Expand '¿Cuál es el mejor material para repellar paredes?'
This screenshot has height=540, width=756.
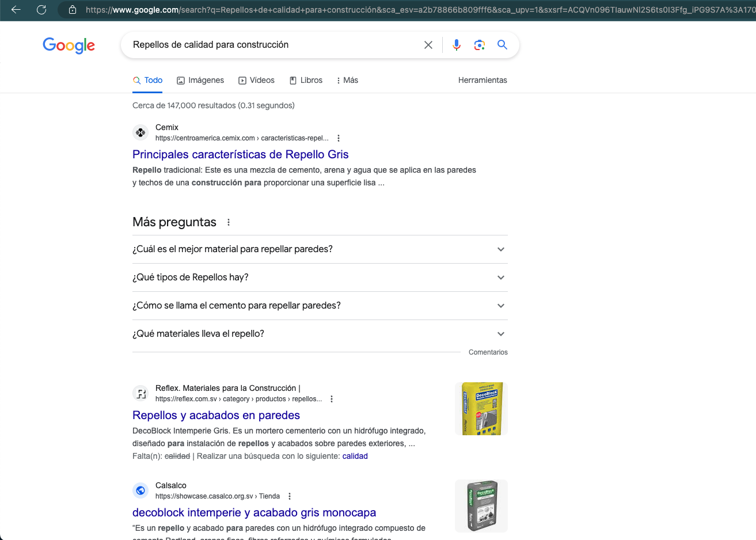(320, 249)
